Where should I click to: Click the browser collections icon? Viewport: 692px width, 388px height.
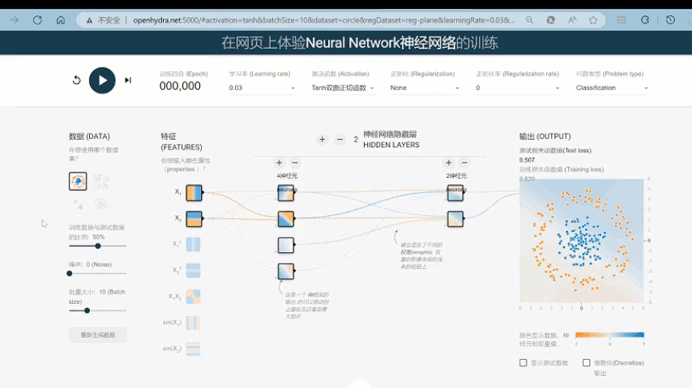point(621,20)
